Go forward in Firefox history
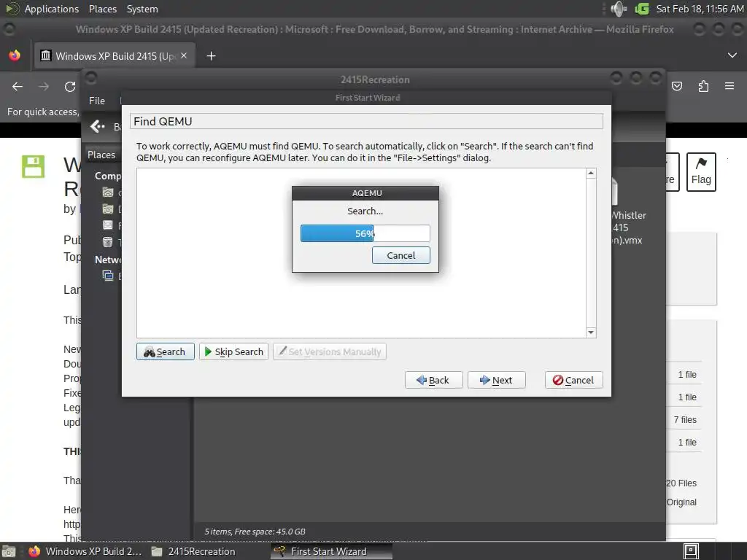Image resolution: width=747 pixels, height=560 pixels. pos(44,87)
